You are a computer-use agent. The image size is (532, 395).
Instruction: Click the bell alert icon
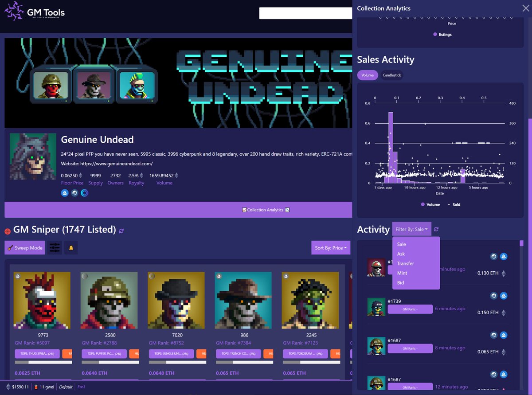click(71, 248)
